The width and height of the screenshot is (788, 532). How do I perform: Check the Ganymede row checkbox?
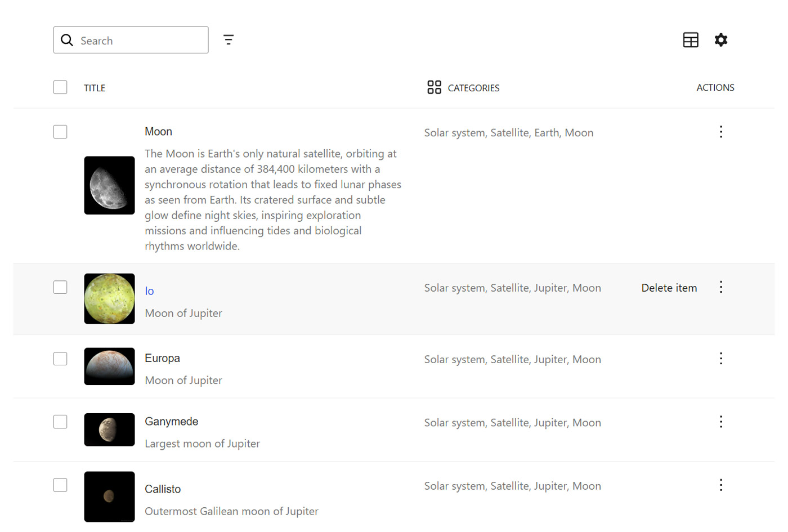(x=60, y=421)
